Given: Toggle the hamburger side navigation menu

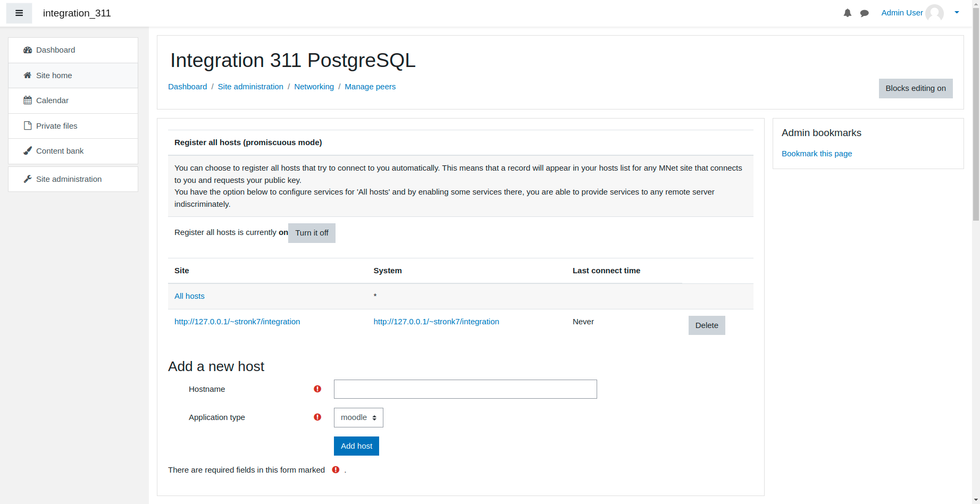Looking at the screenshot, I should pos(19,13).
